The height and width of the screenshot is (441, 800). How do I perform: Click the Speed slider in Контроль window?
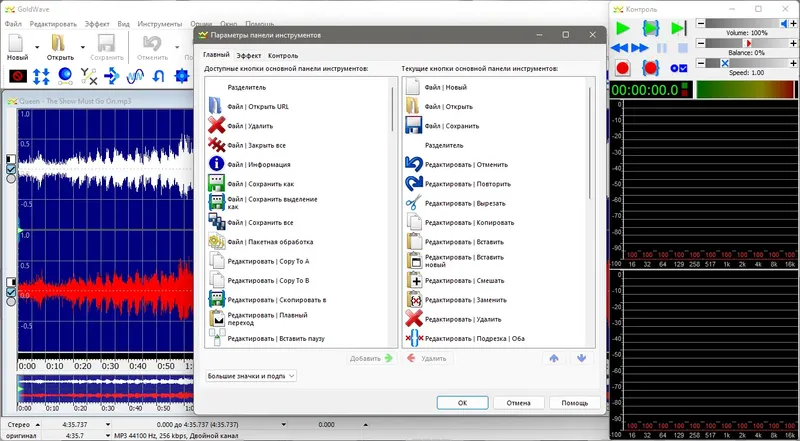pyautogui.click(x=747, y=63)
